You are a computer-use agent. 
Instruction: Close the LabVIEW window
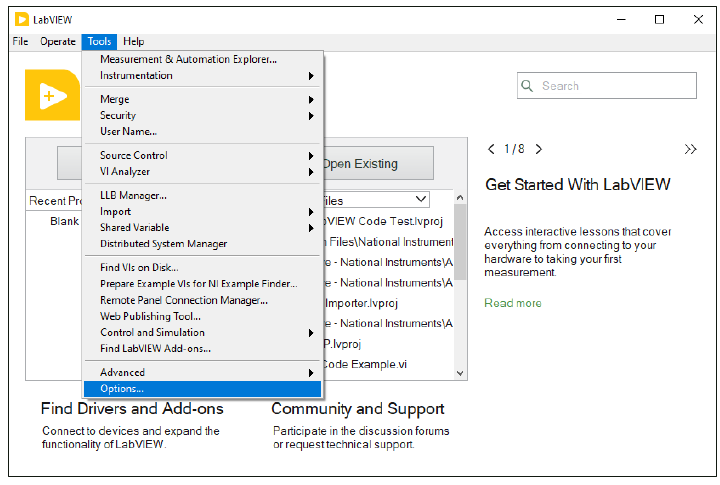point(698,20)
